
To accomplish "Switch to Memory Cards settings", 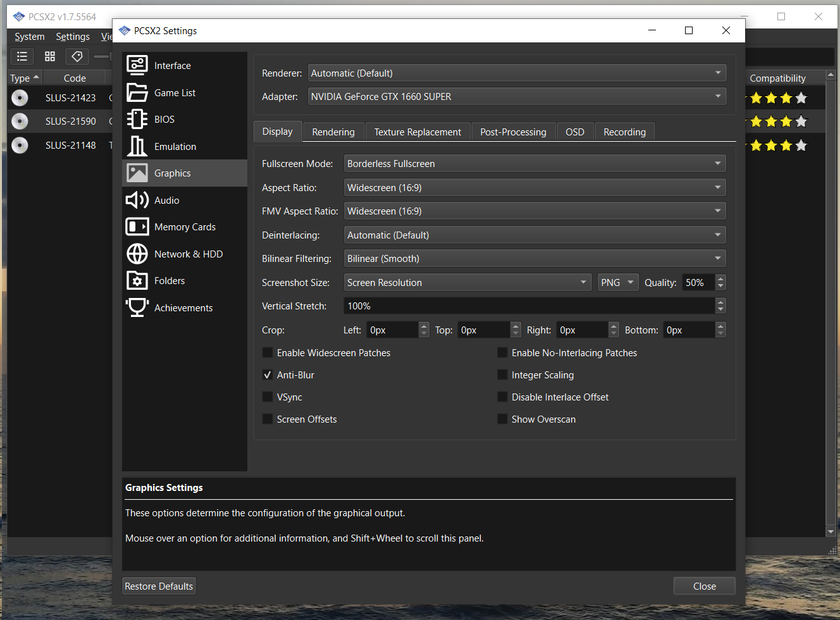I will pyautogui.click(x=185, y=226).
